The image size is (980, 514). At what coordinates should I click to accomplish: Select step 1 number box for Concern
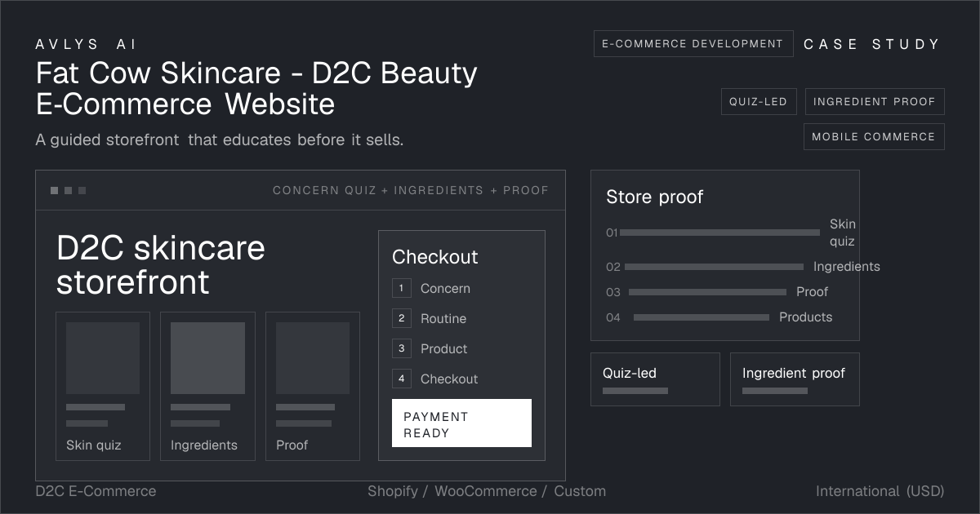pyautogui.click(x=401, y=288)
